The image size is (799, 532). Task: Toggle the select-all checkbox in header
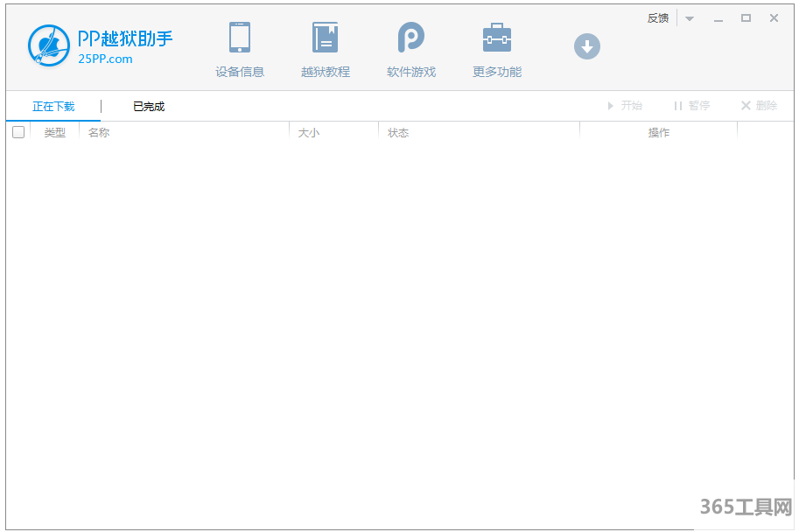pos(18,132)
